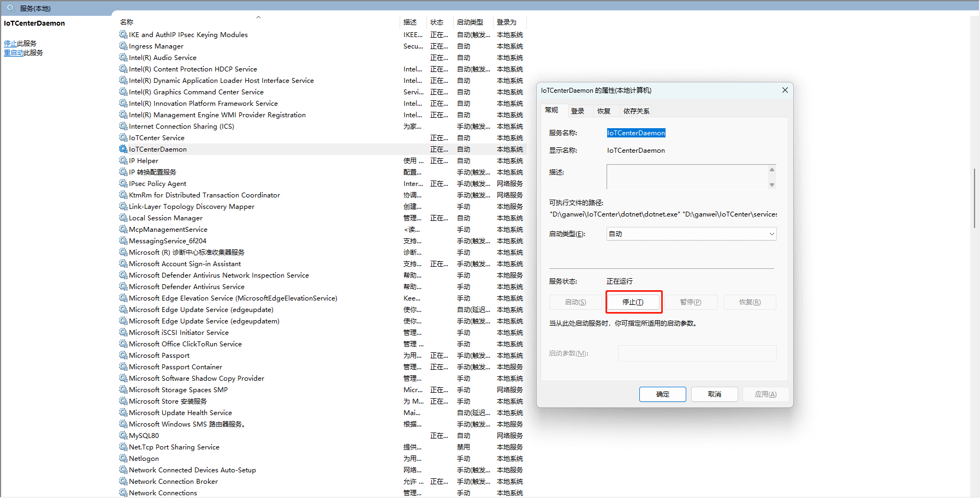Screen dimensions: 980x498
Task: Click the services list vertical scrollbar thumb
Action: click(974, 198)
